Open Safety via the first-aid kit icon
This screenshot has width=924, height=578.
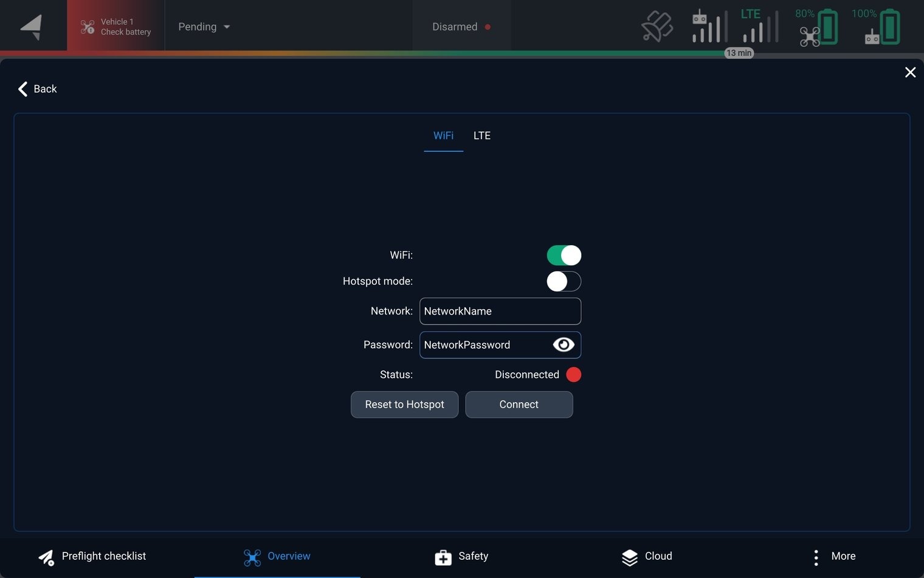(443, 557)
